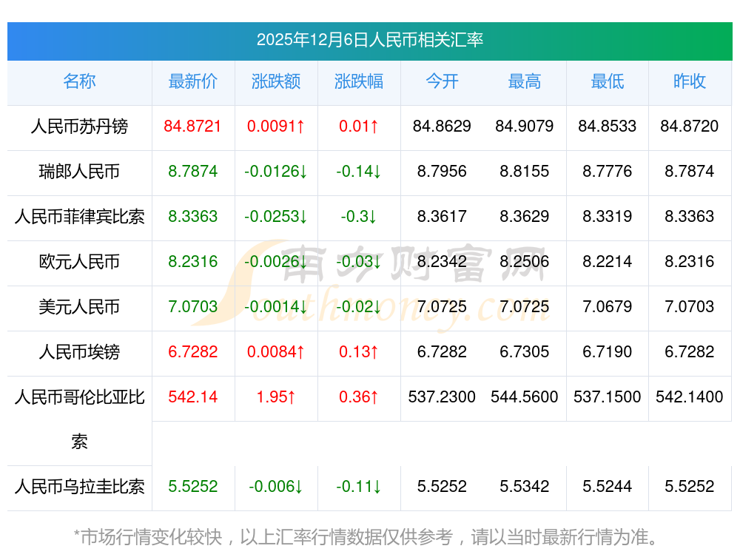Screen dimensions: 740x560
Task: Click the 涨跌额 column header
Action: 276,81
